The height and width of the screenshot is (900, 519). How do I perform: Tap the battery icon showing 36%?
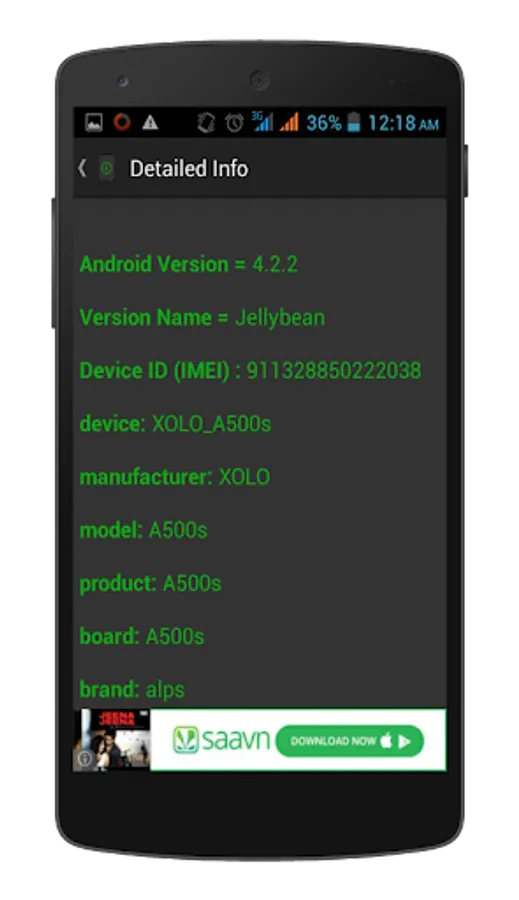point(354,122)
